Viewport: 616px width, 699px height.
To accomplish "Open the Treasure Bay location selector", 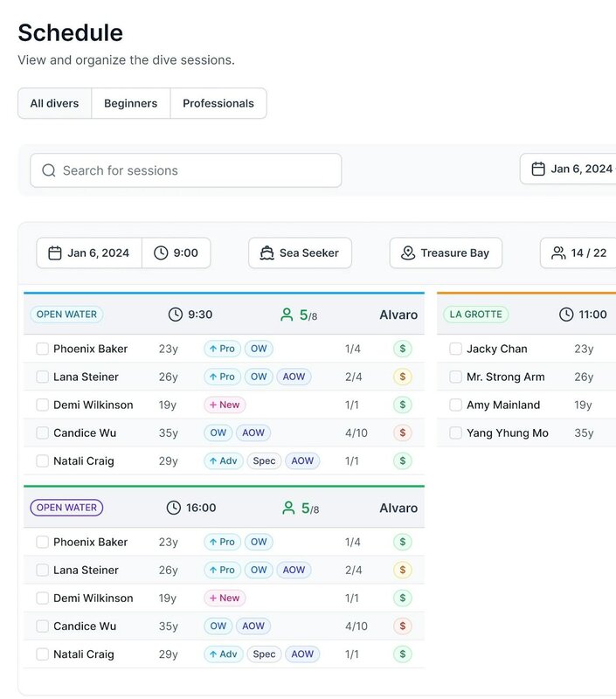I will 446,253.
